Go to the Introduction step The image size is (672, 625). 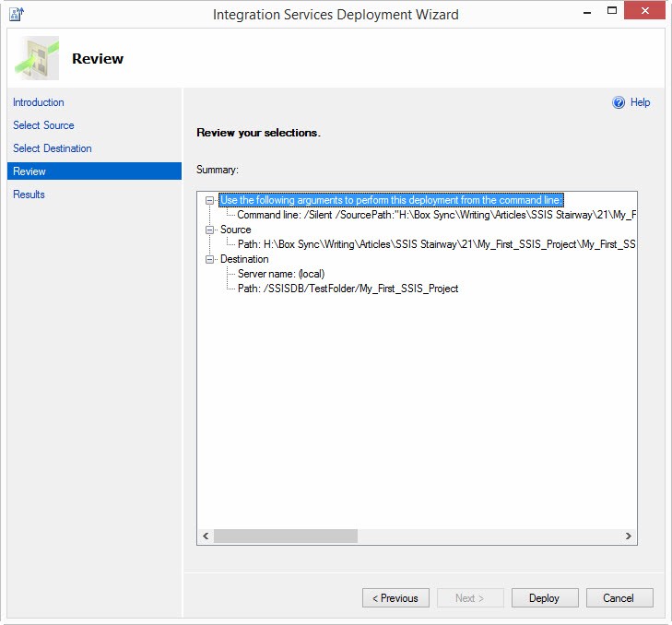click(x=39, y=102)
